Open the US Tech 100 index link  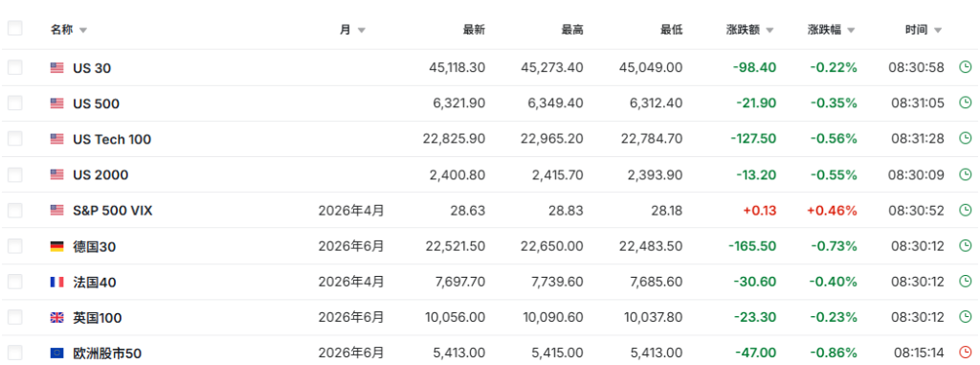coord(112,140)
